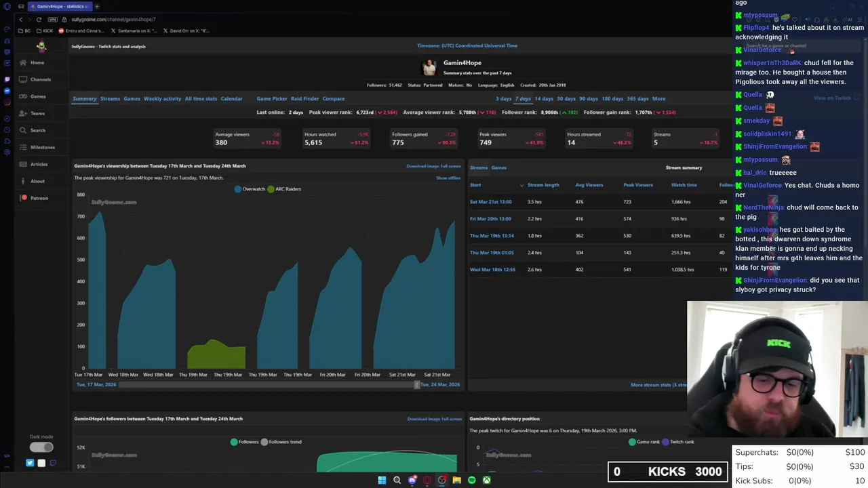Open the Raid Finder link
Image resolution: width=868 pixels, height=488 pixels.
(x=304, y=99)
